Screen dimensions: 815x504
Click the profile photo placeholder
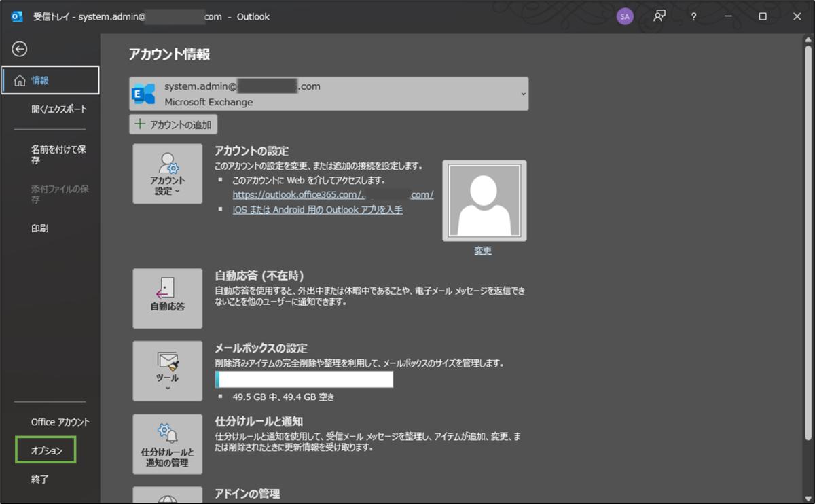click(x=484, y=201)
